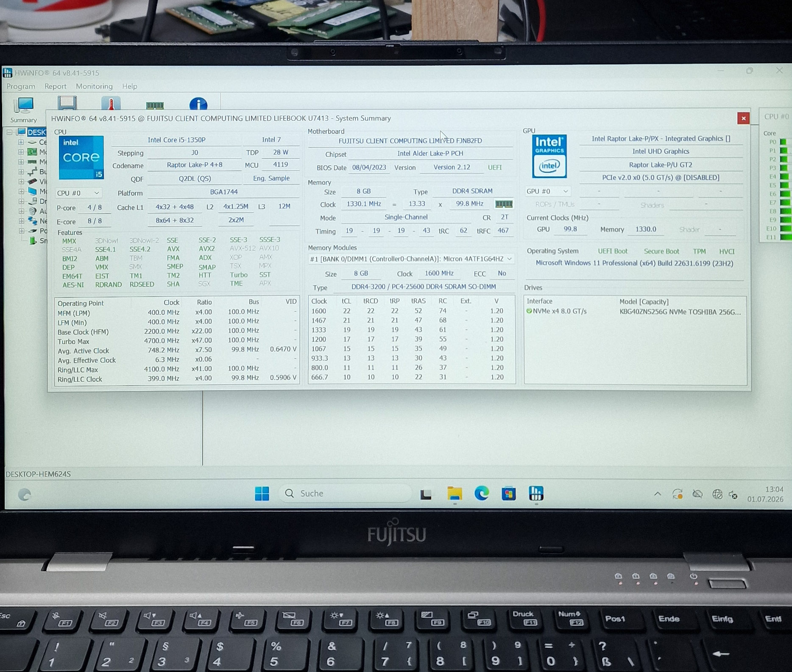Click the green status icon beside NVMe x4

click(529, 311)
